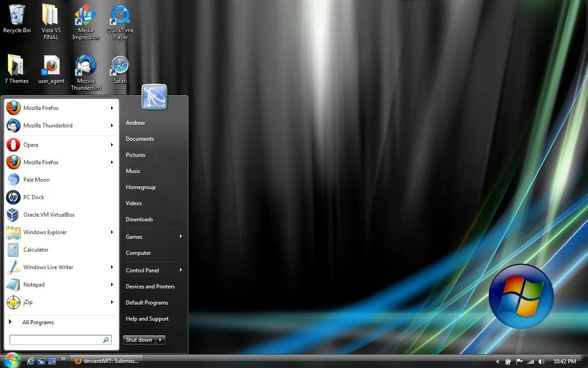
Task: Click the HP PC Dock icon
Action: tap(13, 197)
